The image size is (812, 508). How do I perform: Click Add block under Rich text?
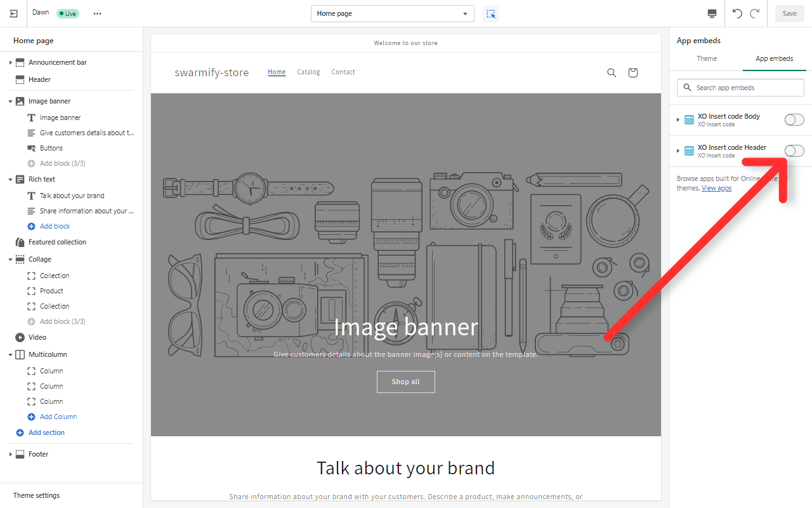point(55,226)
